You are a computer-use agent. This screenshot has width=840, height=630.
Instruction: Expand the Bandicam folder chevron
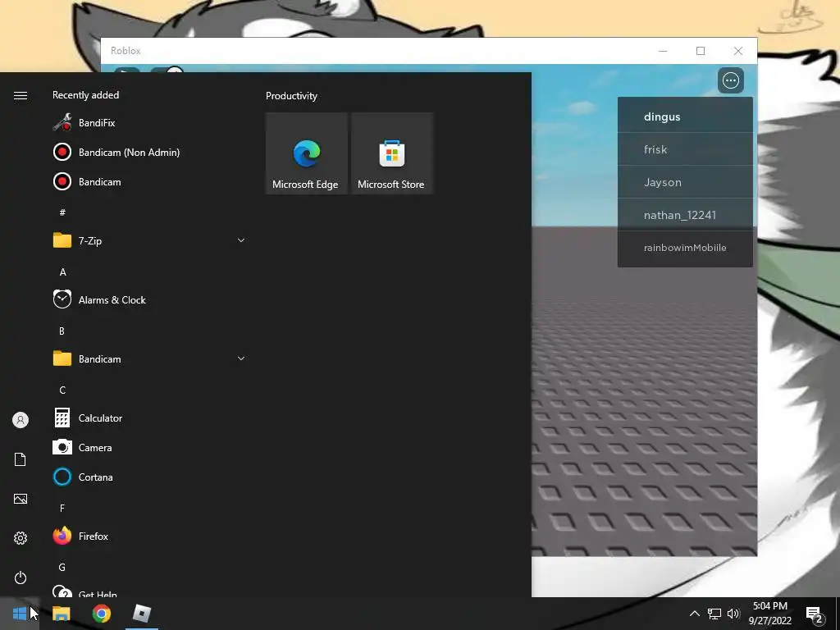(241, 358)
